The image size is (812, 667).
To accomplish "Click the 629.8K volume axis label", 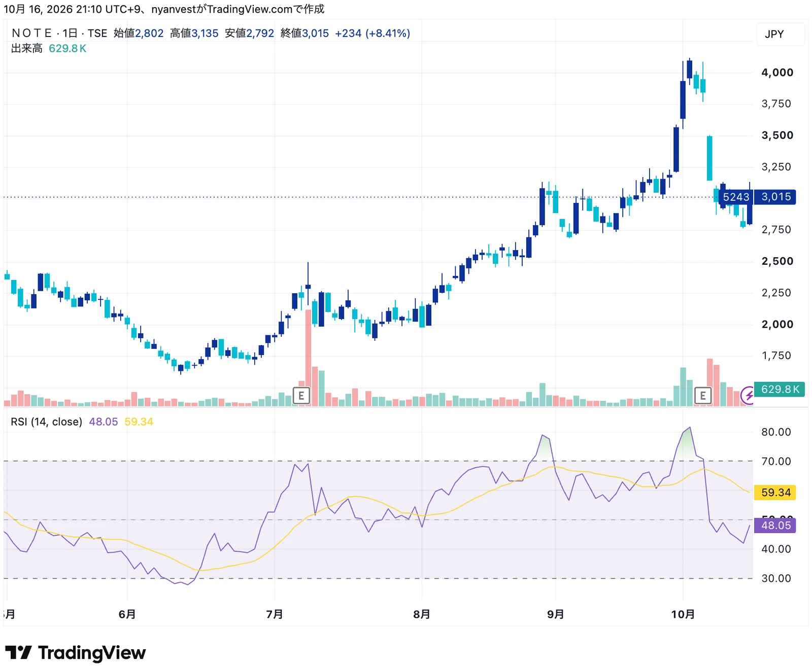I will click(x=780, y=389).
